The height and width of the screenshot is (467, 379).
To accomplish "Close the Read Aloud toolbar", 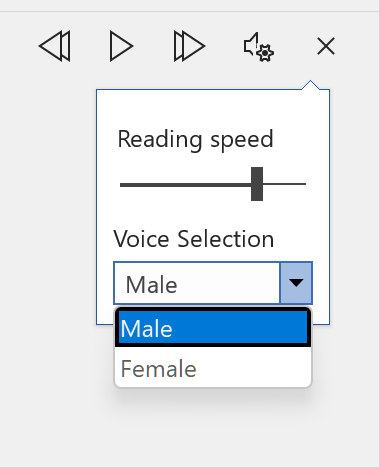I will click(x=326, y=46).
